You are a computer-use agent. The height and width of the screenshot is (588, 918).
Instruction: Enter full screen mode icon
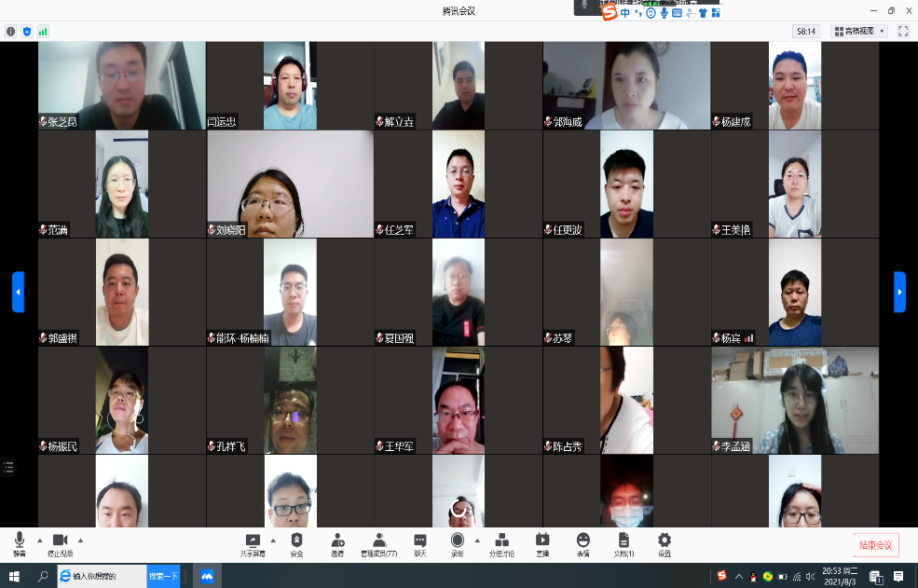coord(902,31)
